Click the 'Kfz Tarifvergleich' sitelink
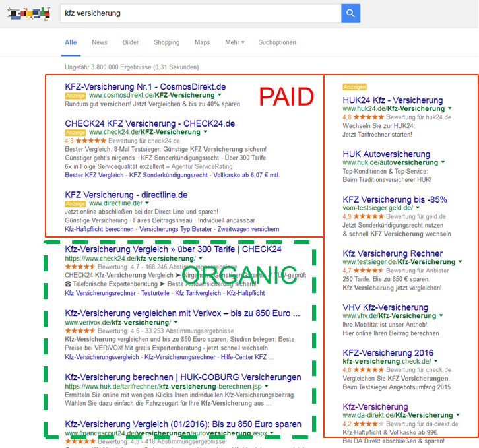Image resolution: width=479 pixels, height=448 pixels. (x=198, y=293)
